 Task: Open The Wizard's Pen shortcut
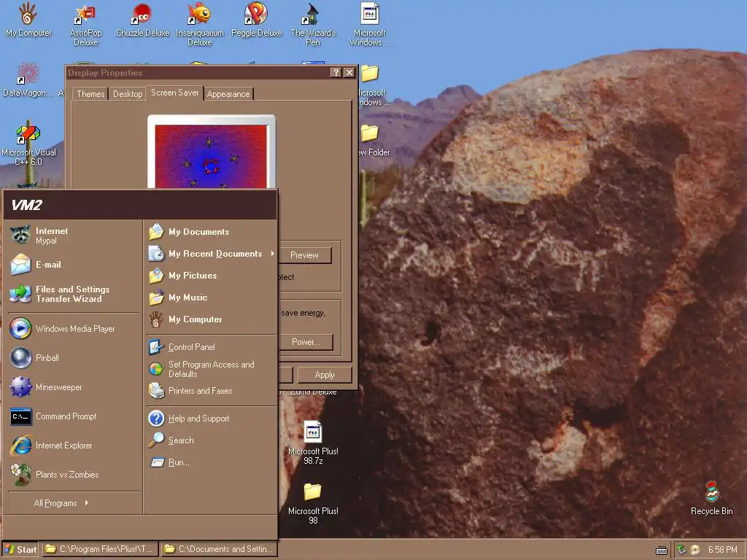pyautogui.click(x=313, y=24)
